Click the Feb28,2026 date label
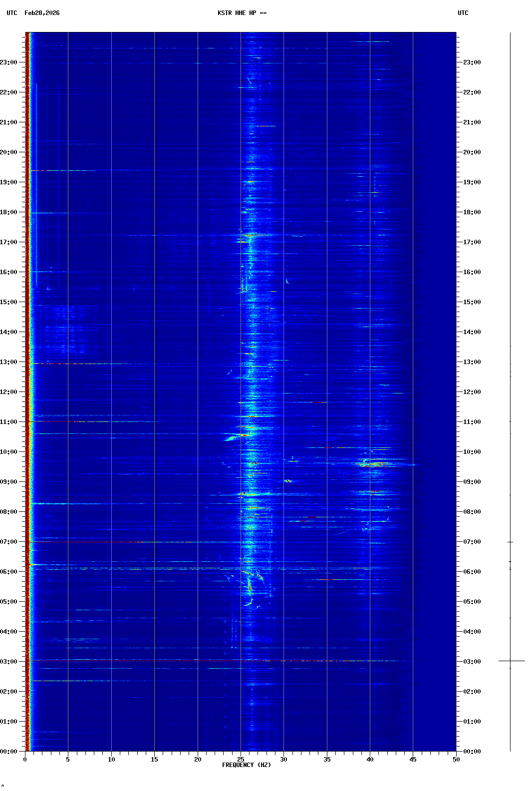Image resolution: width=532 pixels, height=791 pixels. coord(42,13)
